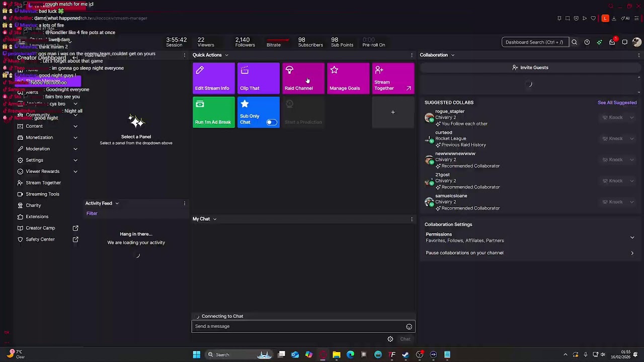Viewport: 644px width, 362px height.
Task: Click the dashboard search magnifier icon
Action: coord(574,42)
